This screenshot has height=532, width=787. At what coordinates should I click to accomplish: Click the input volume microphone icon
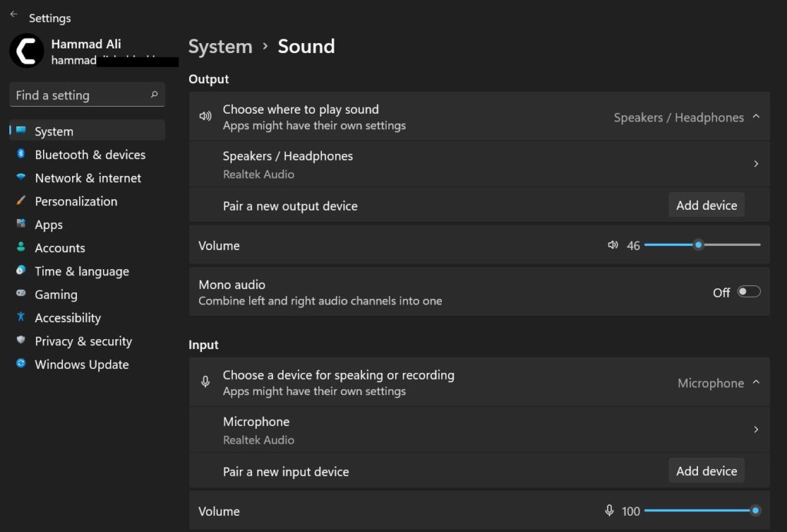(x=609, y=510)
